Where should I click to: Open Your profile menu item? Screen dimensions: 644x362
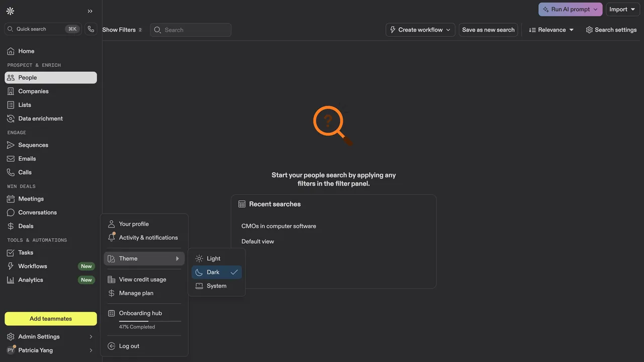tap(144, 224)
